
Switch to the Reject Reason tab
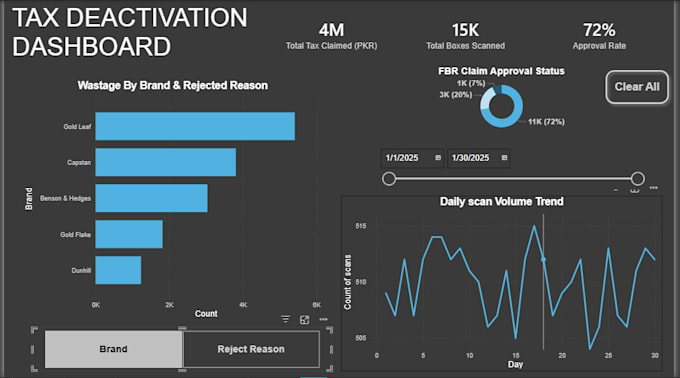pos(251,349)
